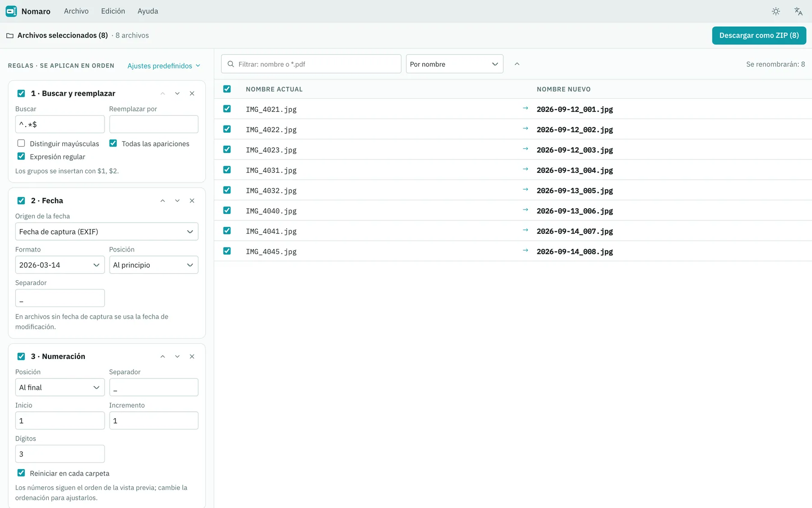Click the NOMBRE ACTUAL column header
The image size is (812, 508).
coord(274,89)
